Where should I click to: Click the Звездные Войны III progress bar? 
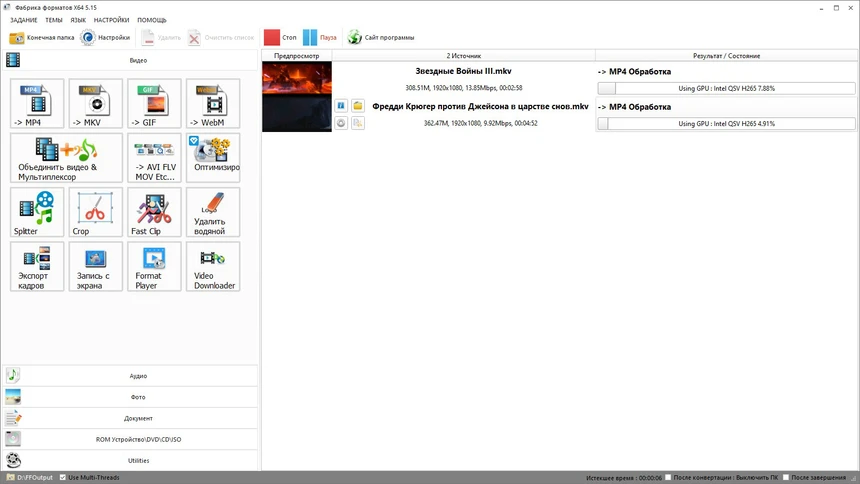pos(726,88)
